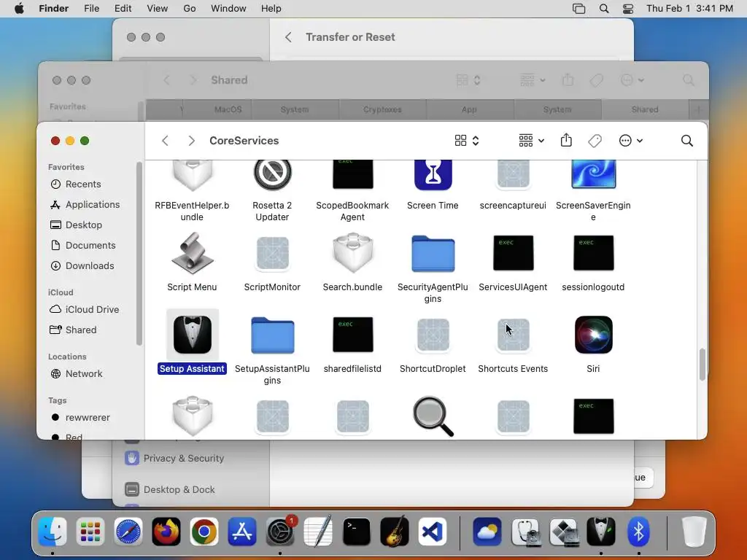Open Control Center in the menu bar
The image size is (747, 560).
pos(628,9)
